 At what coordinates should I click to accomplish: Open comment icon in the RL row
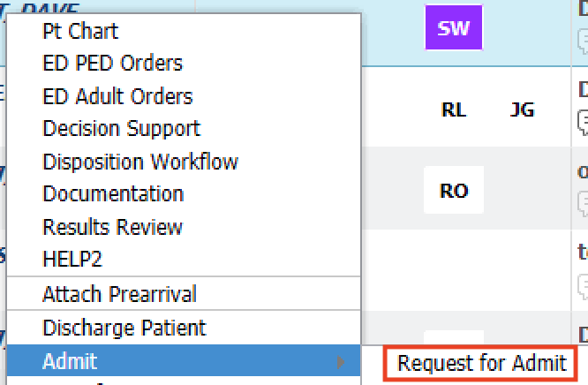tap(583, 121)
